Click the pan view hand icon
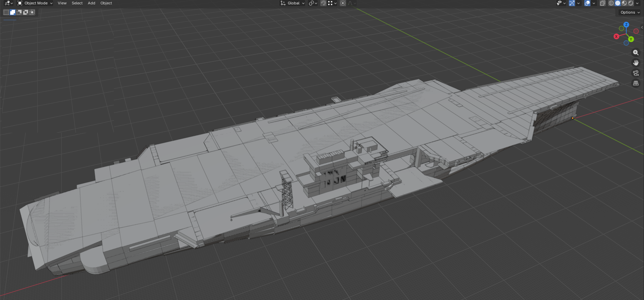The width and height of the screenshot is (644, 300). [636, 63]
